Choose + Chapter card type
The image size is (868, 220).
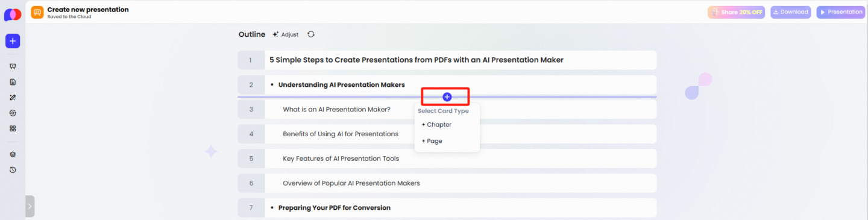tap(437, 125)
